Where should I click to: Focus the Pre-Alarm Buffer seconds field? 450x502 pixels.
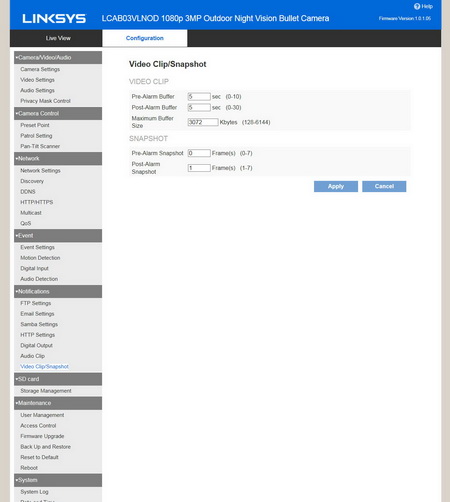point(199,97)
